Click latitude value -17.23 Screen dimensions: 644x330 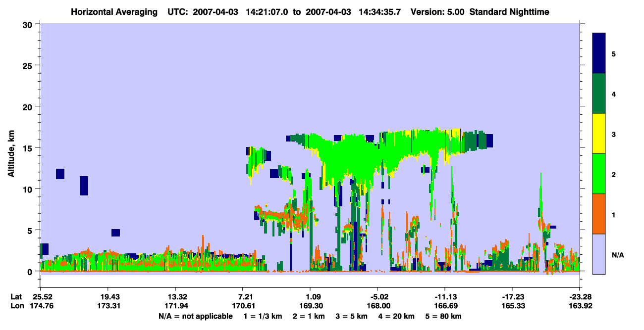pos(512,296)
